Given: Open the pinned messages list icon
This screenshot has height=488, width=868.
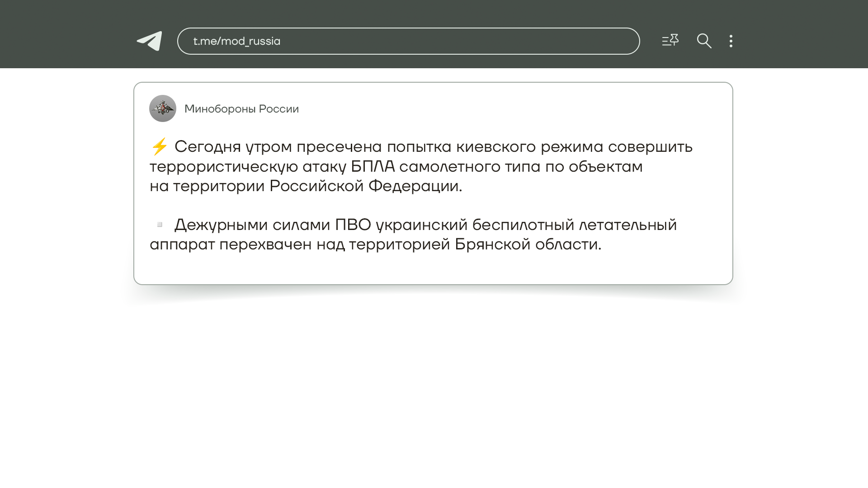Looking at the screenshot, I should pyautogui.click(x=670, y=41).
